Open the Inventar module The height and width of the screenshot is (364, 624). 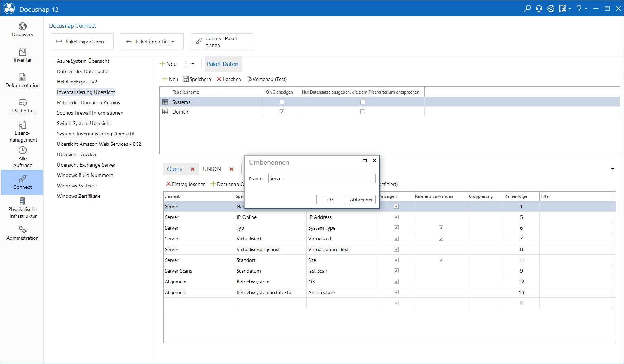click(22, 55)
